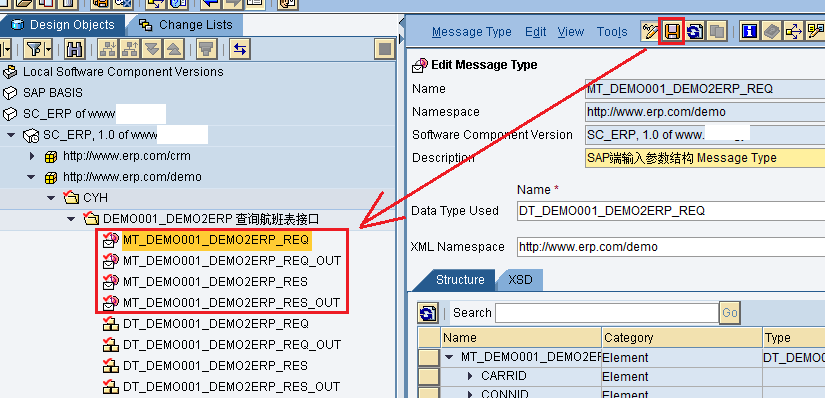Click the where-used arrows icon
This screenshot has width=825, height=398.
[794, 32]
